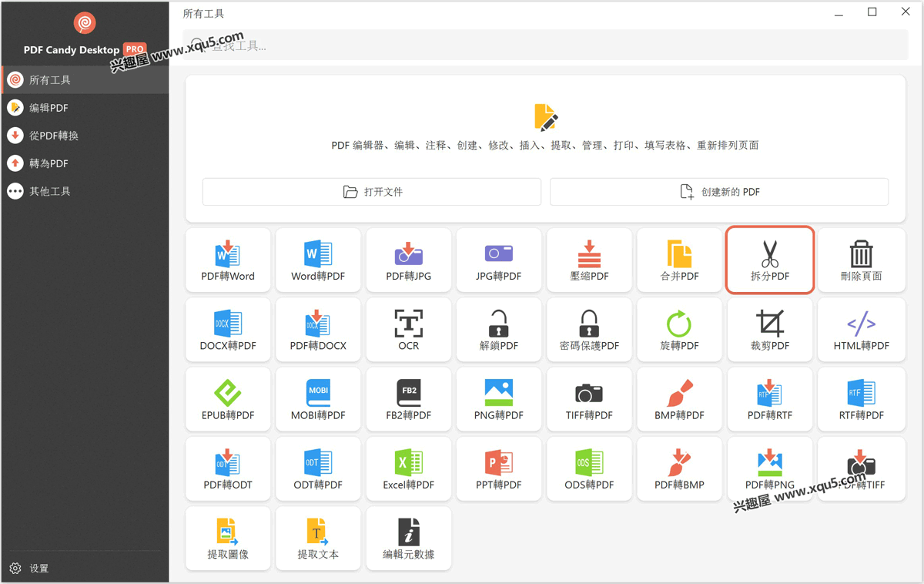Viewport: 924px width, 584px height.
Task: Select the PDF轉JPG converter
Action: coord(409,260)
